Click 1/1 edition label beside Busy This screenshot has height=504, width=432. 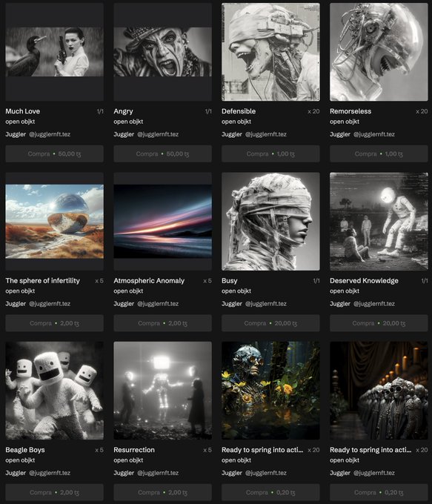[x=316, y=281]
